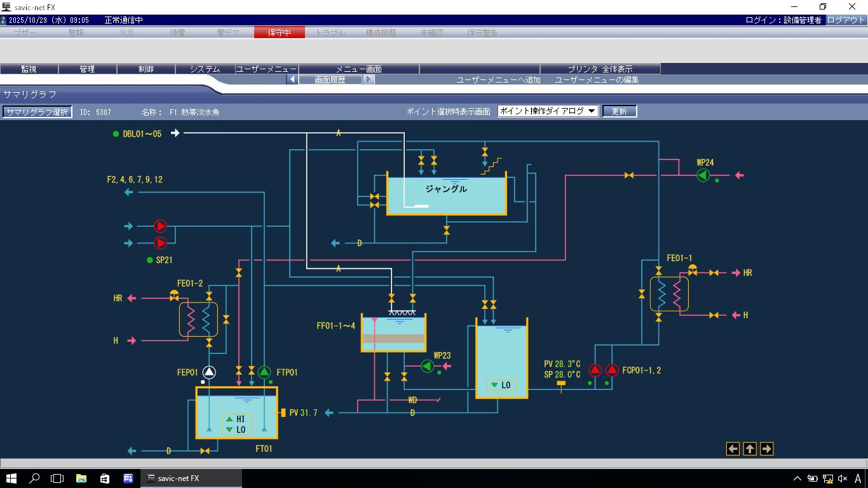Select the FTP01 green pump icon
The image size is (868, 488).
264,372
